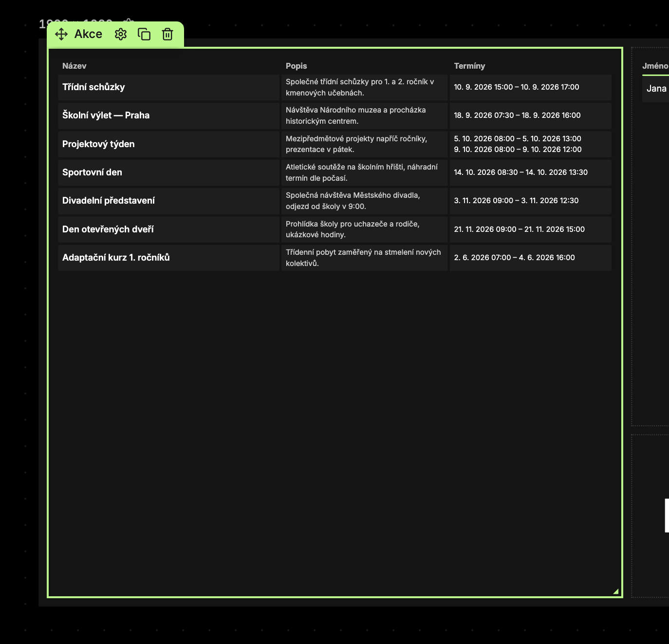The width and height of the screenshot is (669, 644).
Task: Click the Jana cell in side table
Action: pos(656,89)
